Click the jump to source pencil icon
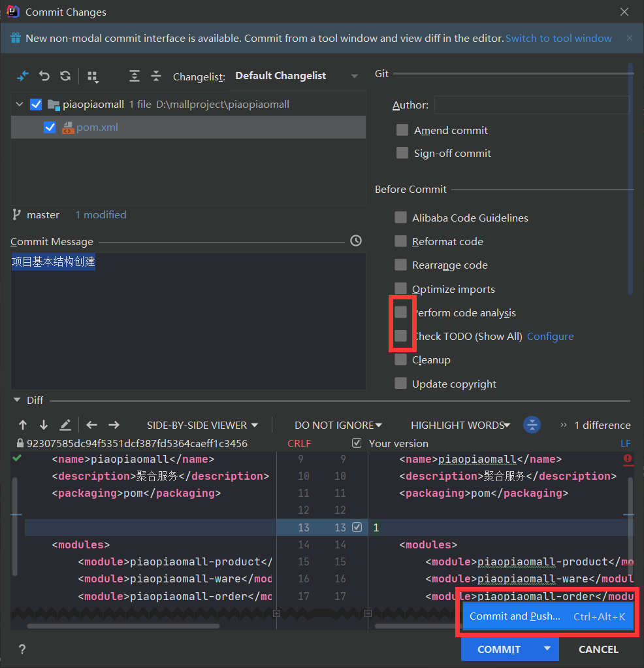The image size is (644, 668). point(65,425)
